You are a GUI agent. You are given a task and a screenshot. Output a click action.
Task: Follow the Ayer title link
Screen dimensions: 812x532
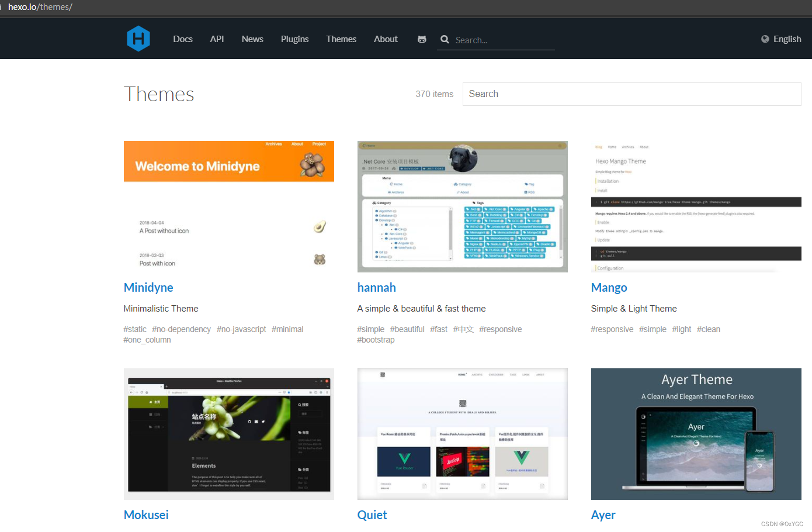click(x=603, y=515)
